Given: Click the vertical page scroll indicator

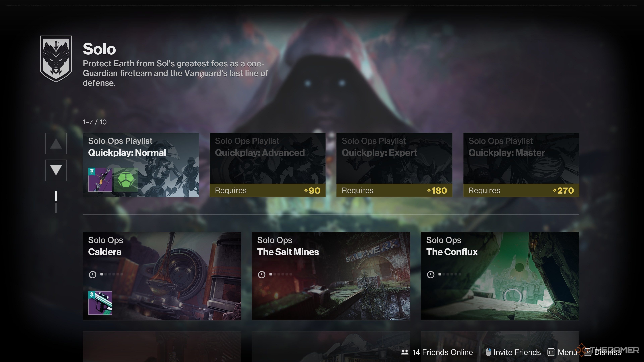Looking at the screenshot, I should click(56, 202).
